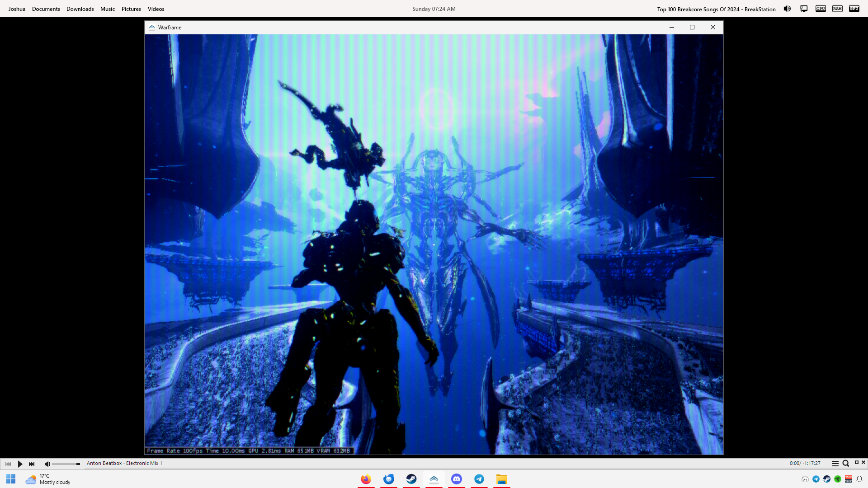Skip to previous track in player bar
Image resolution: width=868 pixels, height=488 pixels.
coord(8,464)
